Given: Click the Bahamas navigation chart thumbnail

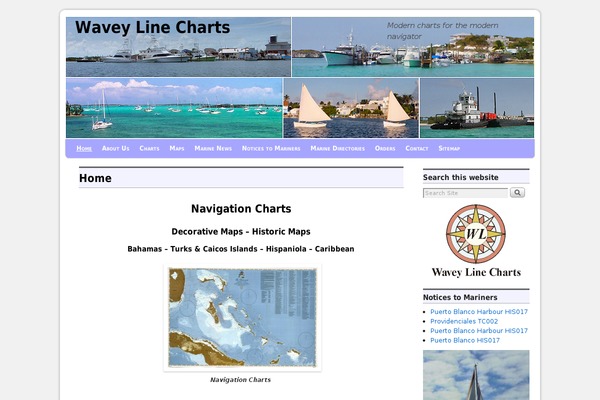Looking at the screenshot, I should click(x=242, y=318).
